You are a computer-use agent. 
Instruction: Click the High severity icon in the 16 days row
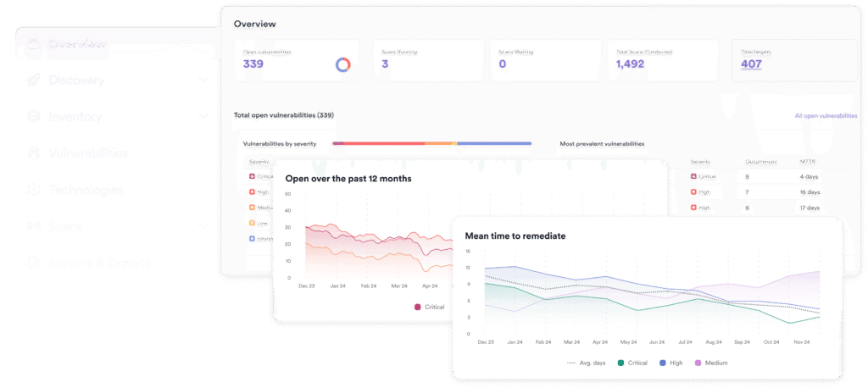(693, 192)
